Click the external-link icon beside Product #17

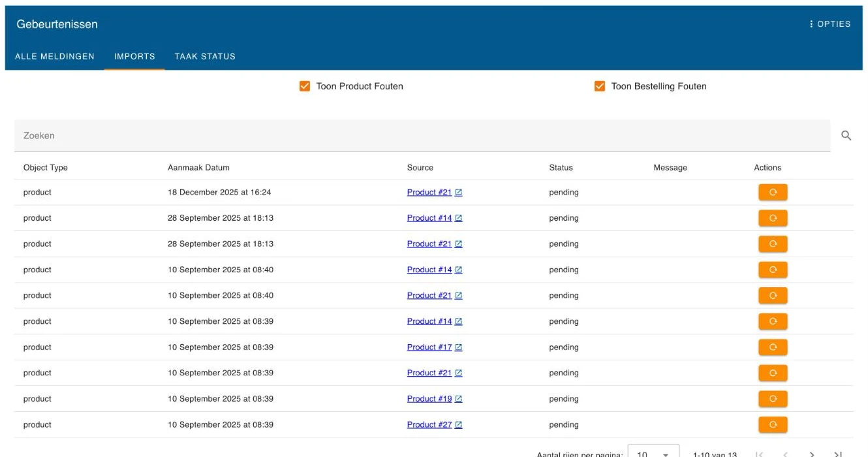(459, 347)
